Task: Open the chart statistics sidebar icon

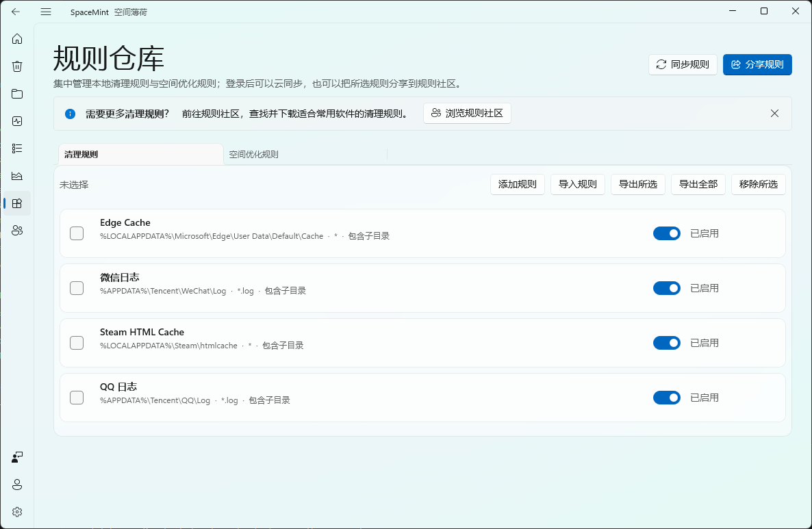Action: click(x=17, y=176)
